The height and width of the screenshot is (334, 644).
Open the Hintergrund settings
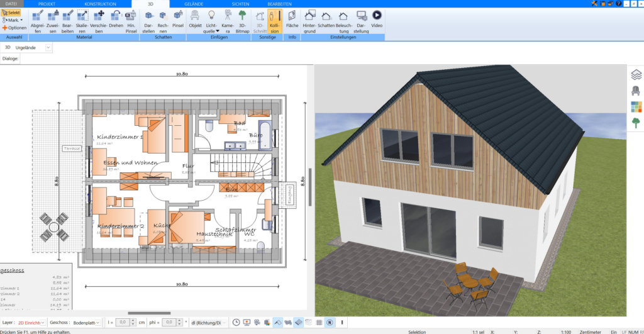pyautogui.click(x=309, y=22)
